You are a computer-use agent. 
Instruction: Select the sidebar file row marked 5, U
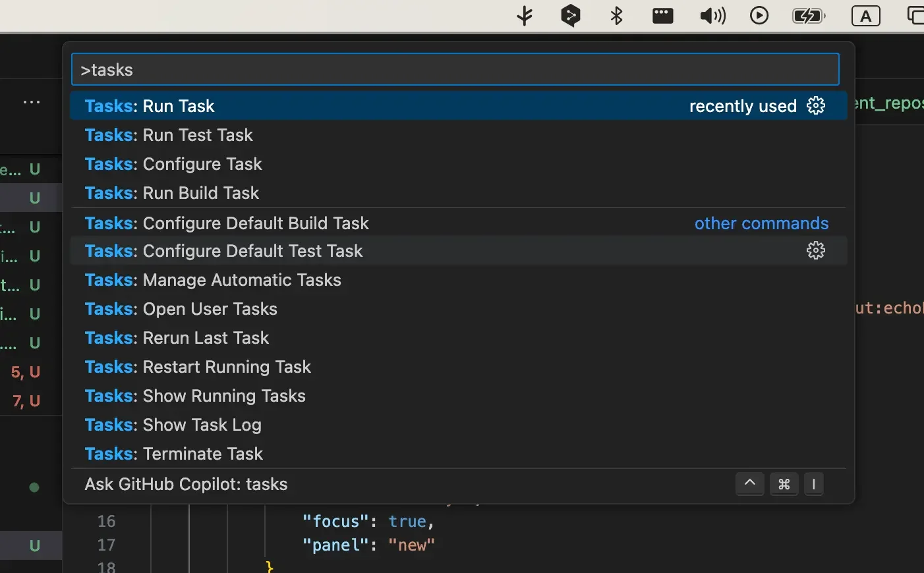point(31,371)
